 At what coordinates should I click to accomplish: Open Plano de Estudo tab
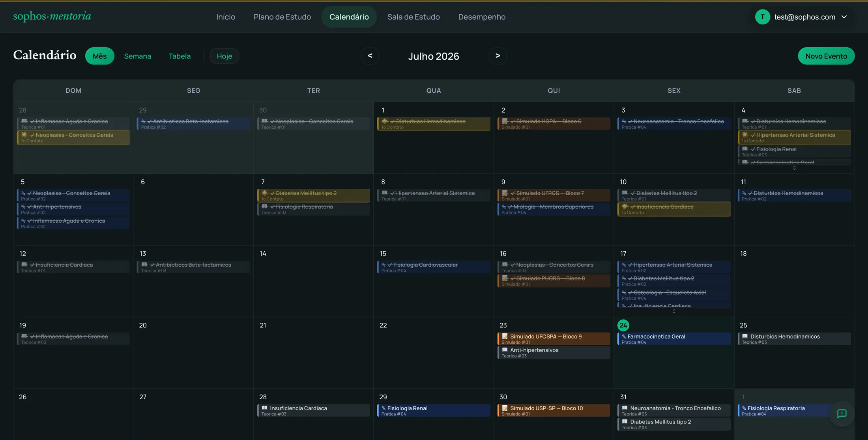[282, 17]
